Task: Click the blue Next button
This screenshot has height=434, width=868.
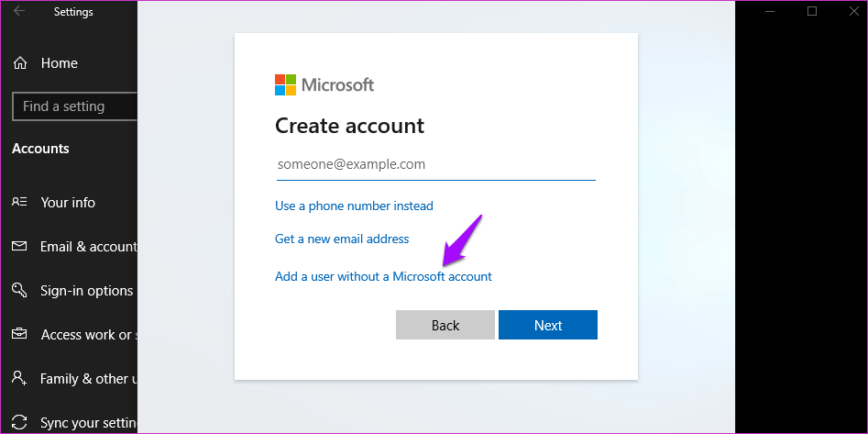Action: (548, 325)
